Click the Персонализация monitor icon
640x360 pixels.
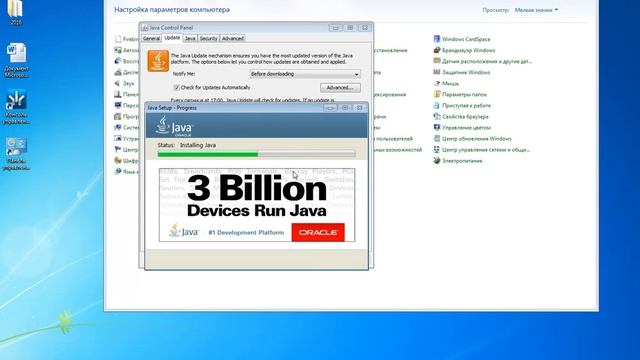(x=118, y=105)
